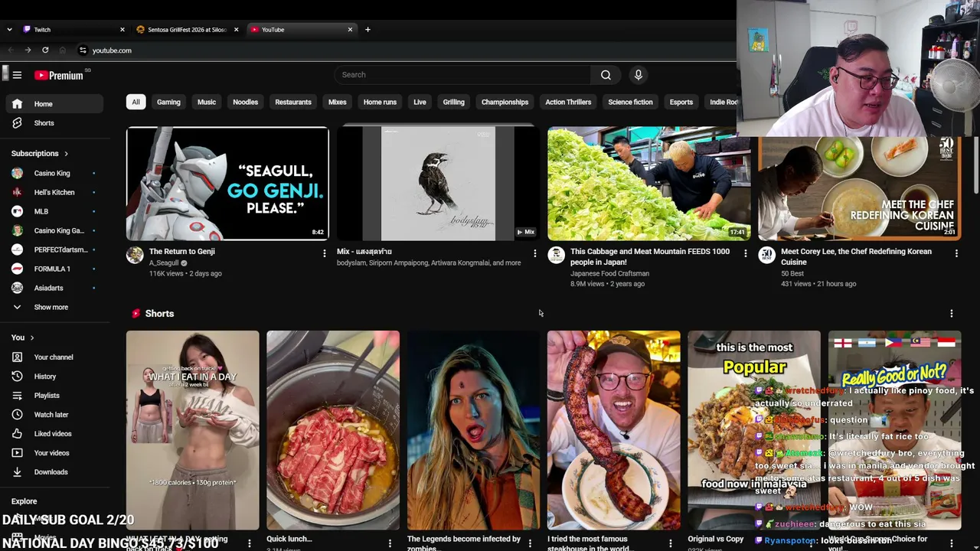Go back with the browser back arrow
The height and width of the screenshot is (551, 980).
click(10, 51)
